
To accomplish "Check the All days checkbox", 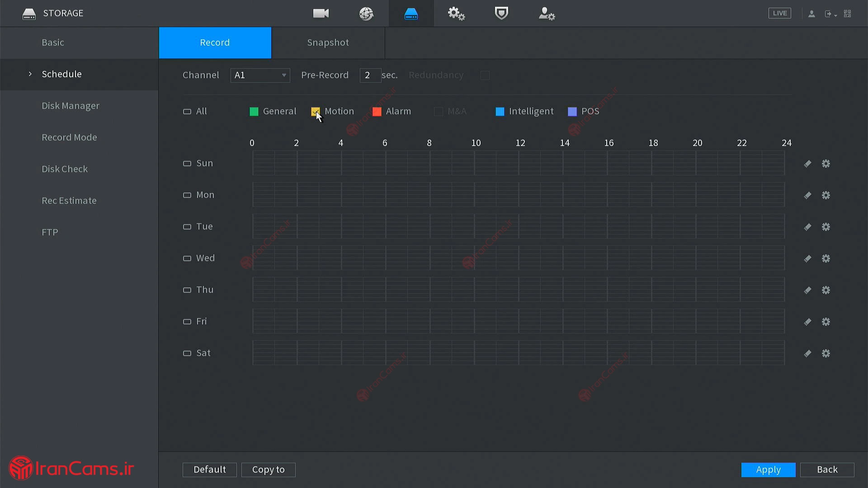I will 187,112.
